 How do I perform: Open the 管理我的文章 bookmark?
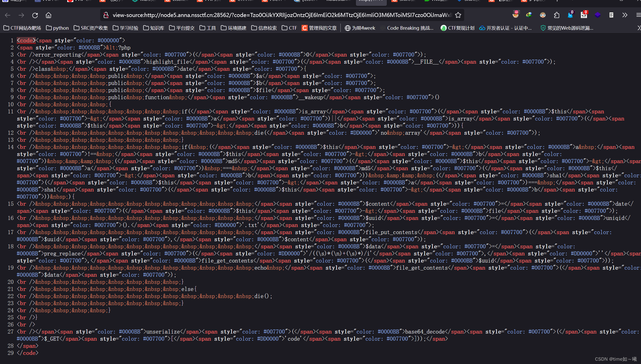319,28
